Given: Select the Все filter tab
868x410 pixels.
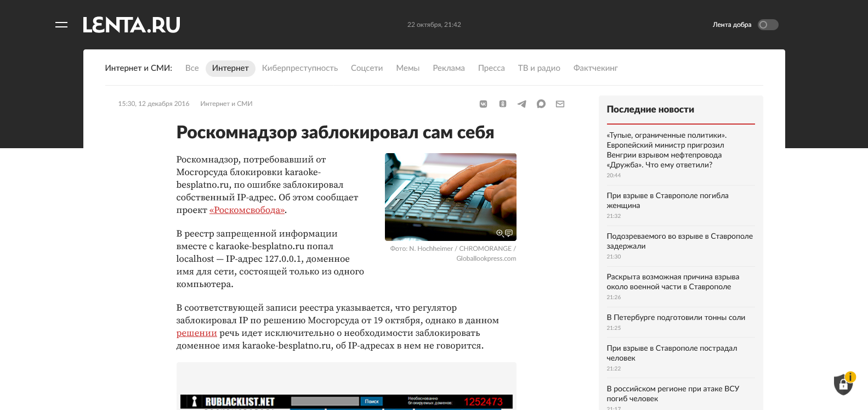Looking at the screenshot, I should click(192, 68).
